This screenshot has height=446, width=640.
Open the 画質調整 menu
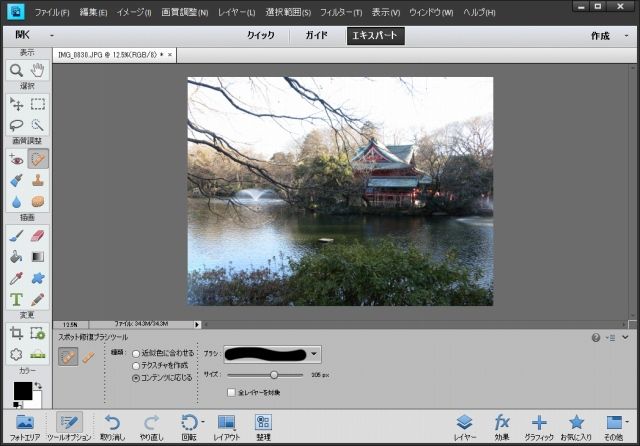[184, 13]
